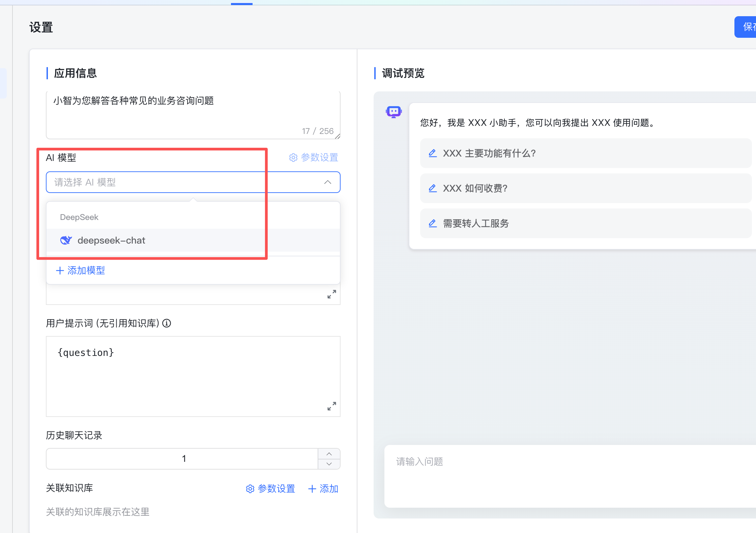Image resolution: width=756 pixels, height=533 pixels.
Task: Increase history chat record count
Action: tap(329, 454)
